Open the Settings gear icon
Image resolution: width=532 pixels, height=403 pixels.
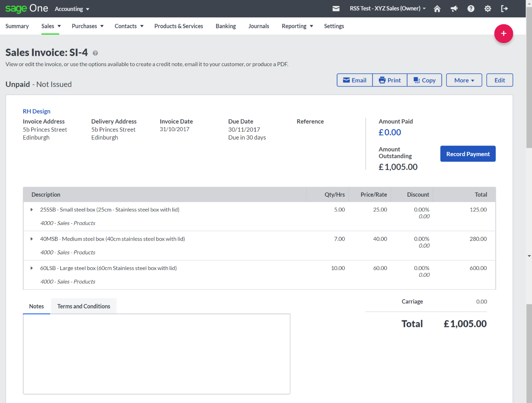tap(488, 8)
